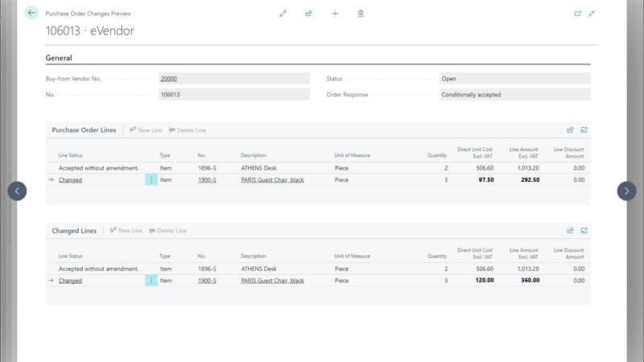Viewport: 644px width, 362px height.
Task: Click the share icon in top toolbar
Action: [308, 14]
